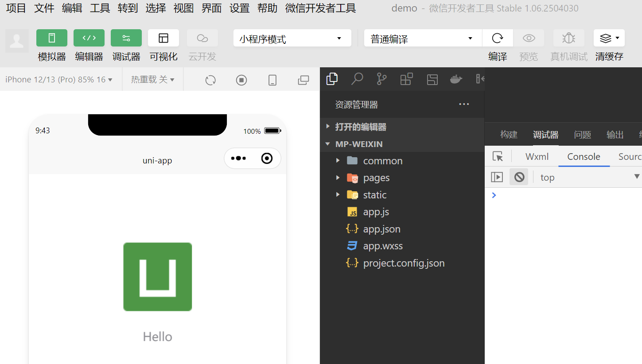
Task: Open the iPhone 12/13 (Pro) device dropdown
Action: click(x=61, y=79)
